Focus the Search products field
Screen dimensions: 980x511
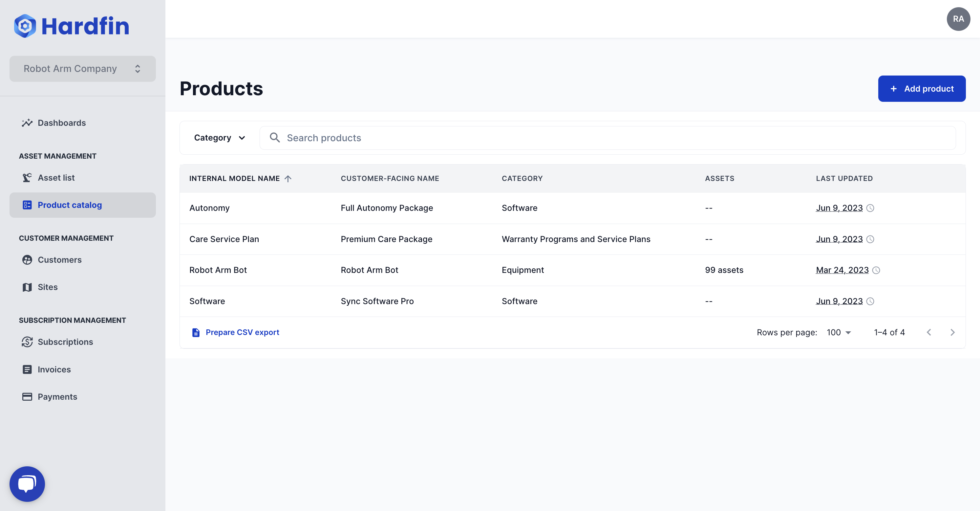point(607,138)
